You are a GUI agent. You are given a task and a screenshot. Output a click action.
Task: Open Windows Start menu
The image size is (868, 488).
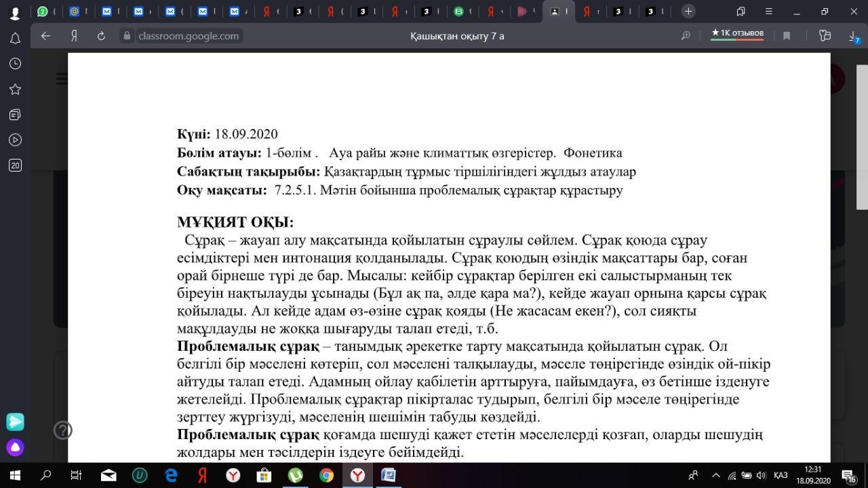click(x=15, y=475)
